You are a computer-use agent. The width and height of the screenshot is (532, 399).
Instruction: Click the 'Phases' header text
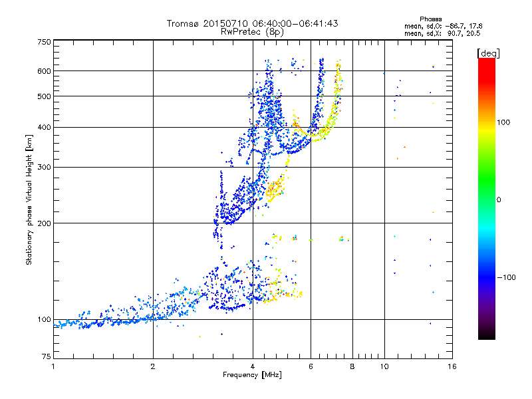click(430, 19)
